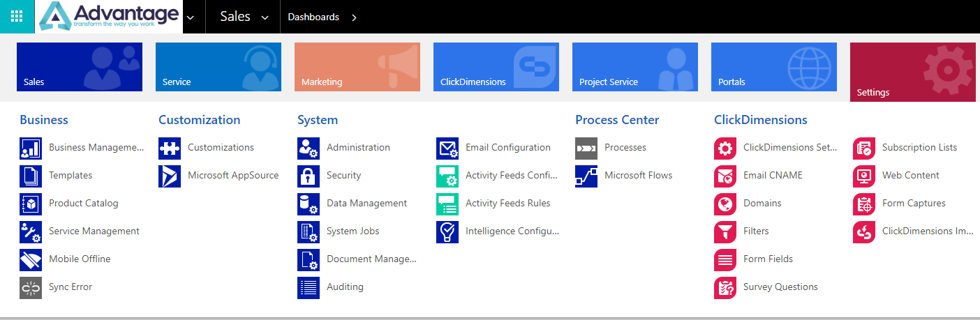Click the Processes arrow icon
Screen dimensions: 980x320
(586, 148)
